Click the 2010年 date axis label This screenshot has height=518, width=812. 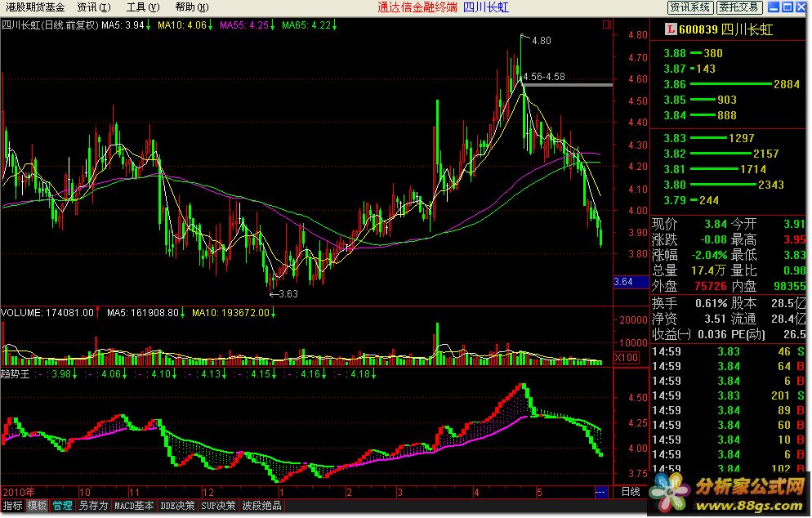click(x=19, y=492)
